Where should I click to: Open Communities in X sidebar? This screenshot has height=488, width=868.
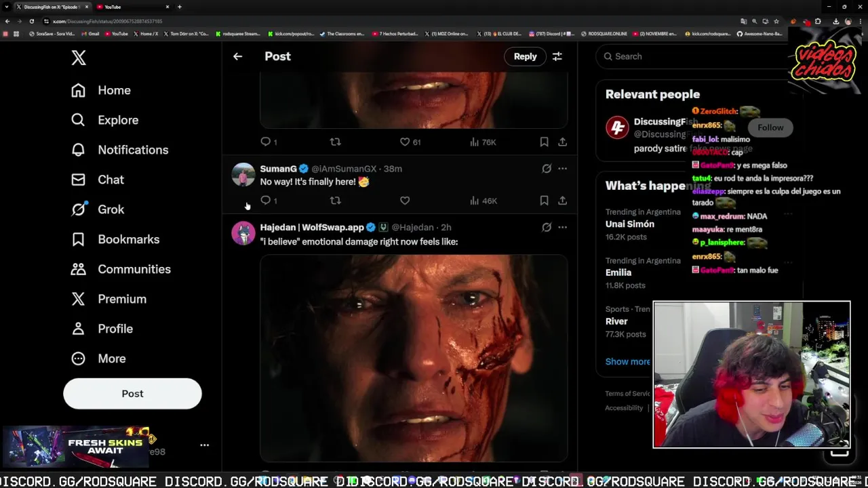point(121,269)
